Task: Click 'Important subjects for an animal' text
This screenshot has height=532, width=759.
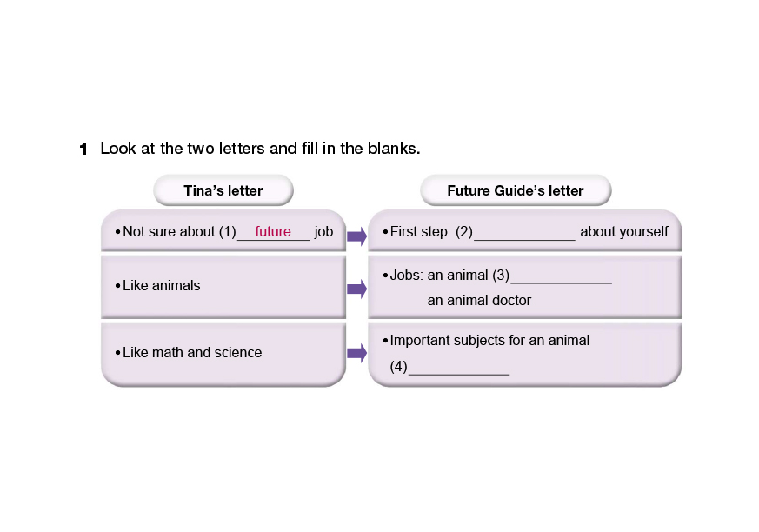Action: pyautogui.click(x=489, y=340)
